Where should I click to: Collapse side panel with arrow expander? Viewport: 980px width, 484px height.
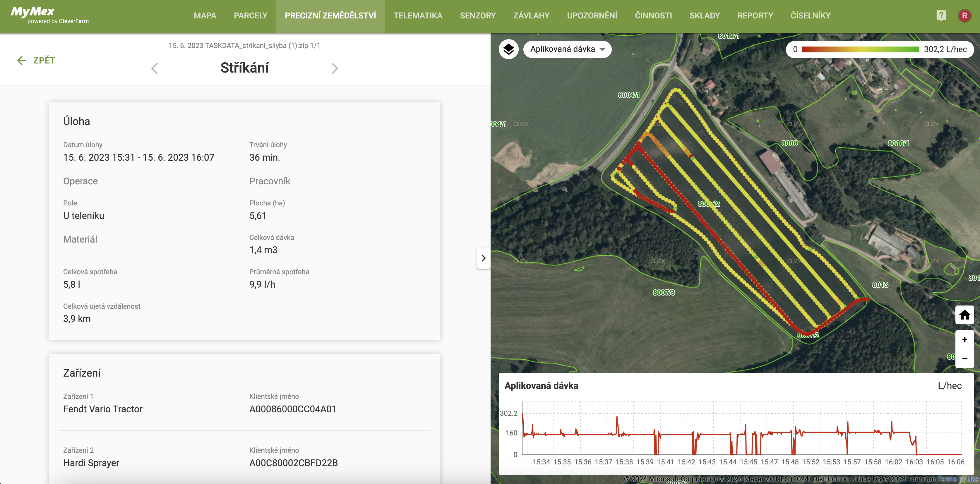click(483, 258)
